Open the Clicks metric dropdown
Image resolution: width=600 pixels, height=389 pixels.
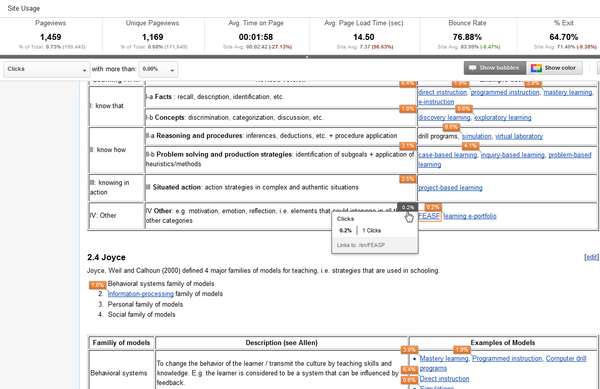pyautogui.click(x=47, y=69)
